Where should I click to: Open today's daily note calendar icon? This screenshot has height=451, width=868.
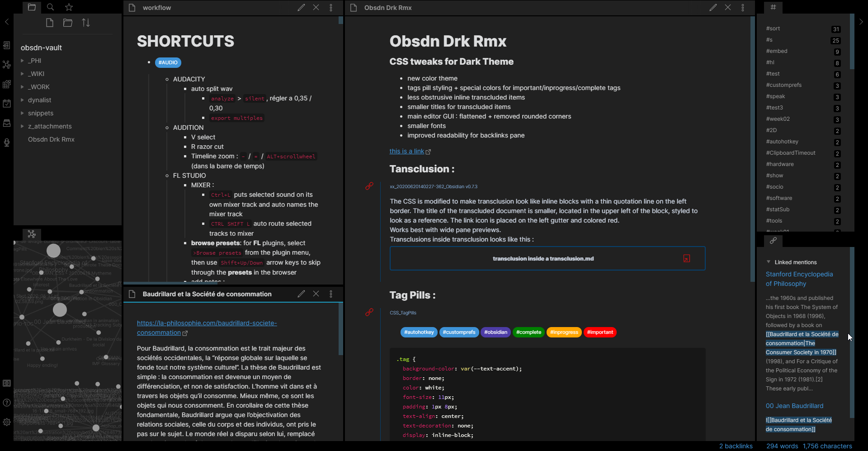[6, 104]
